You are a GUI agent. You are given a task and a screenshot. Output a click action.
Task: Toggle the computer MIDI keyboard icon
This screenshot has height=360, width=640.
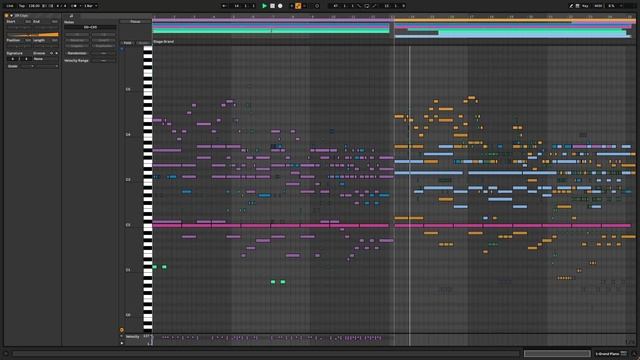(x=578, y=6)
